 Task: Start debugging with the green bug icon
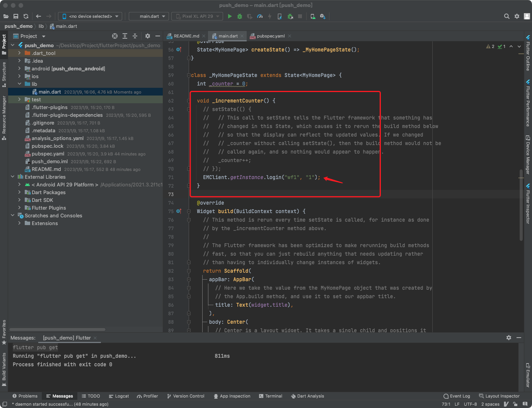coord(240,16)
